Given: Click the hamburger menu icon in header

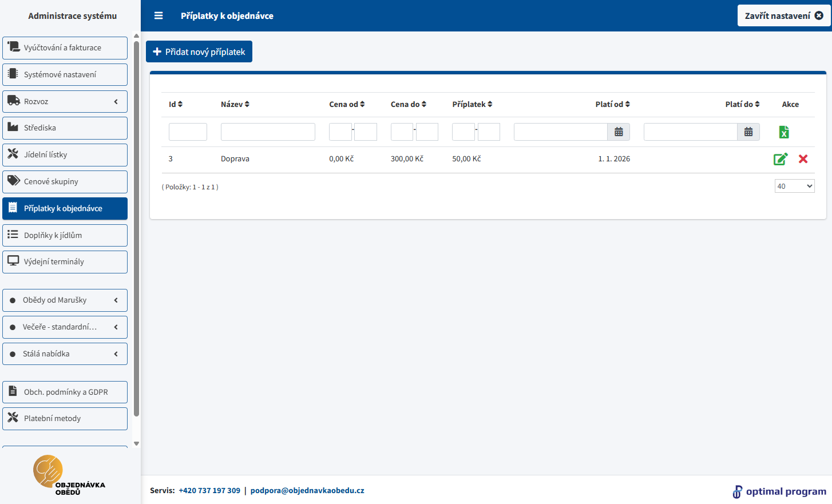Looking at the screenshot, I should (x=159, y=15).
